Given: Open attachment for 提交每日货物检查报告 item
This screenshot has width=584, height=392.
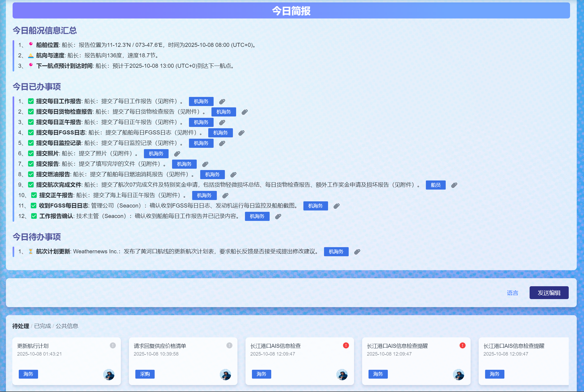Looking at the screenshot, I should [244, 112].
